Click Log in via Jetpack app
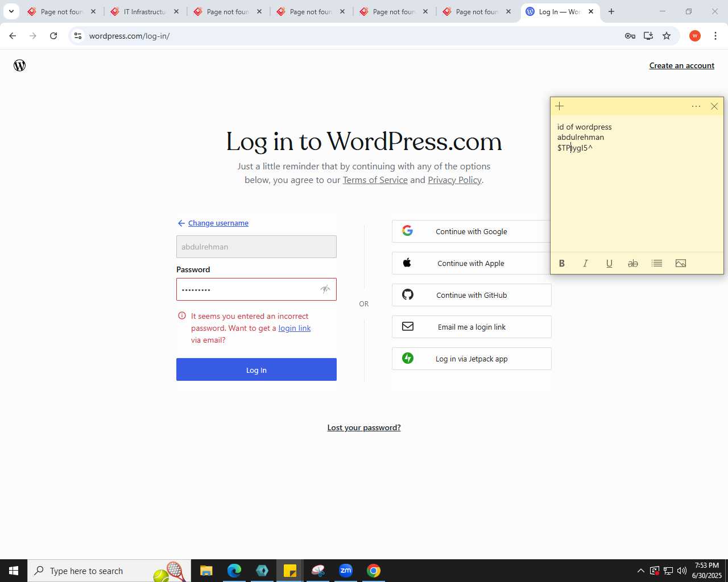Image resolution: width=728 pixels, height=582 pixels. tap(471, 359)
